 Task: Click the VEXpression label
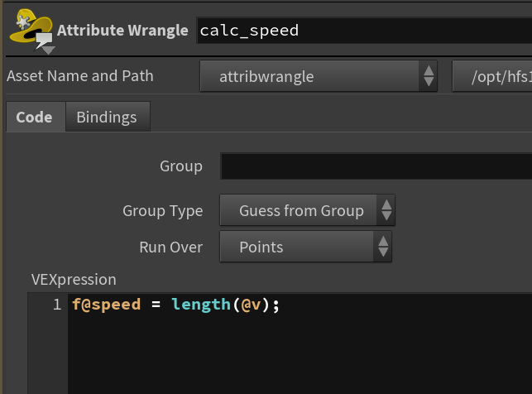pos(74,280)
